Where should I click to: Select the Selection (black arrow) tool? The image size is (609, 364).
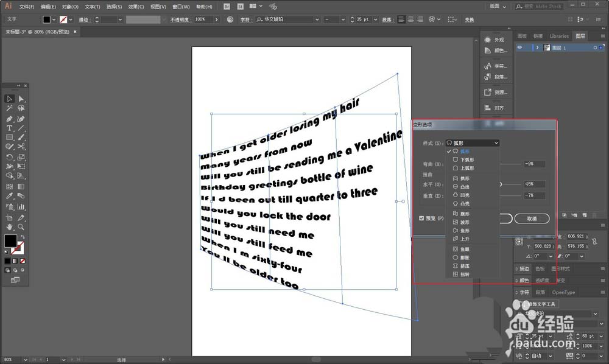coord(9,99)
